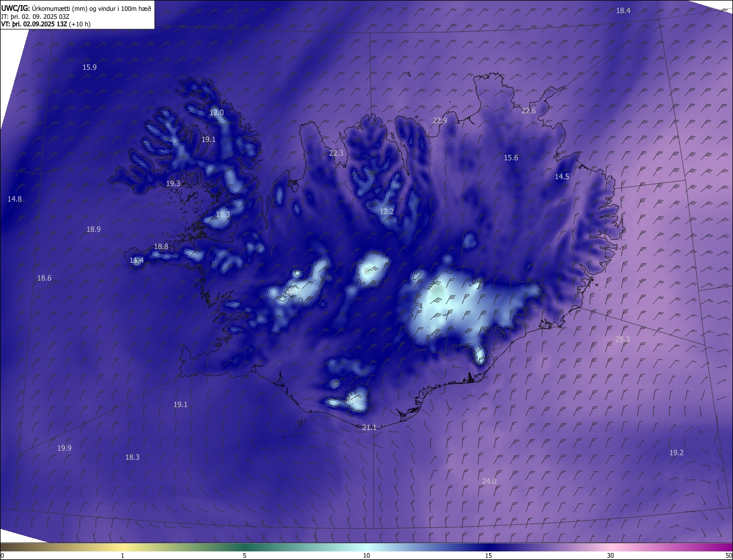Viewport: 733px width, 560px height.
Task: Click the 21.1 value on the south coast
Action: 369,427
